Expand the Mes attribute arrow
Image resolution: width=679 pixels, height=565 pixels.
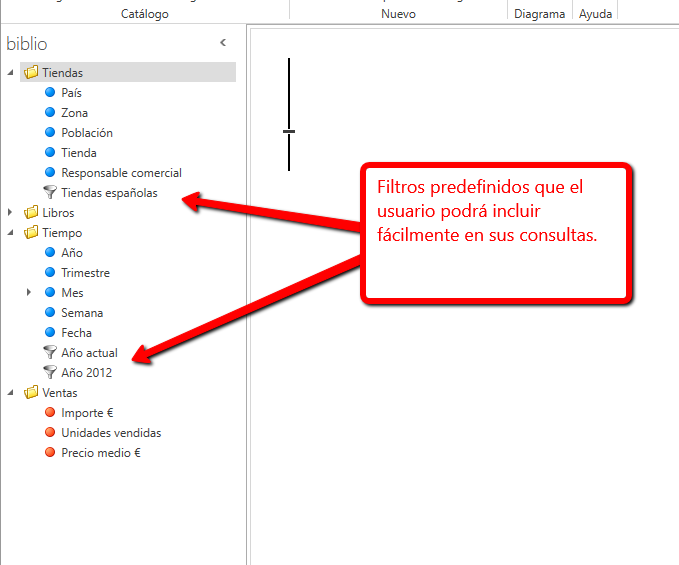[29, 293]
